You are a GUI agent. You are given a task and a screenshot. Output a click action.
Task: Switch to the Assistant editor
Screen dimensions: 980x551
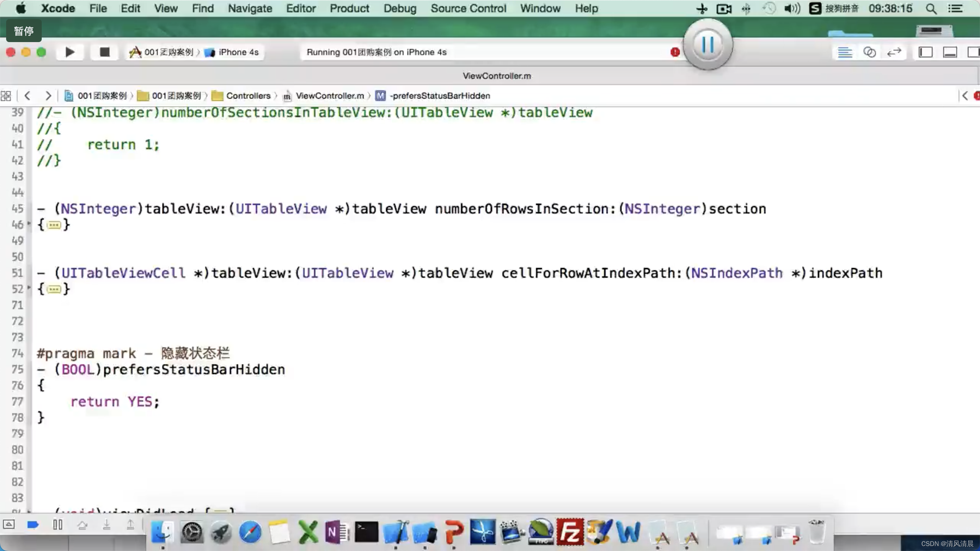point(869,52)
